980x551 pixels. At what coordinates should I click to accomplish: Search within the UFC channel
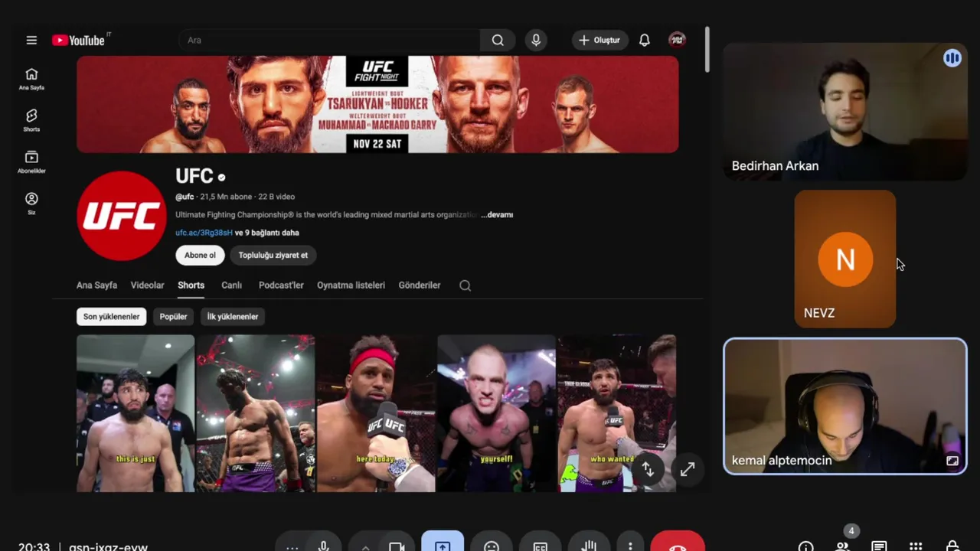click(x=465, y=285)
